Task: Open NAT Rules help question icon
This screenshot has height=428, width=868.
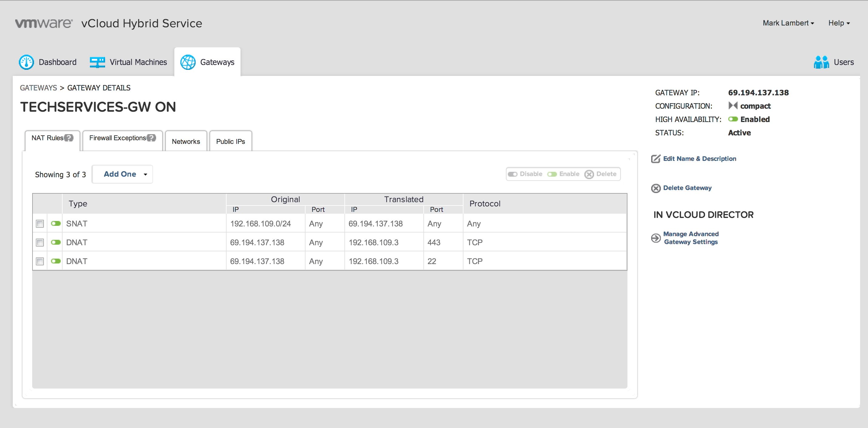Action: [x=69, y=138]
